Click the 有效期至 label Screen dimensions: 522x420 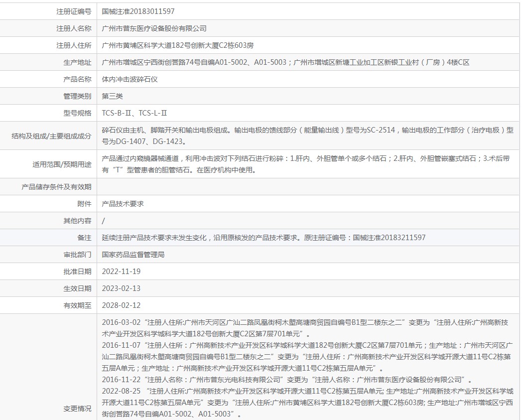[x=77, y=306]
